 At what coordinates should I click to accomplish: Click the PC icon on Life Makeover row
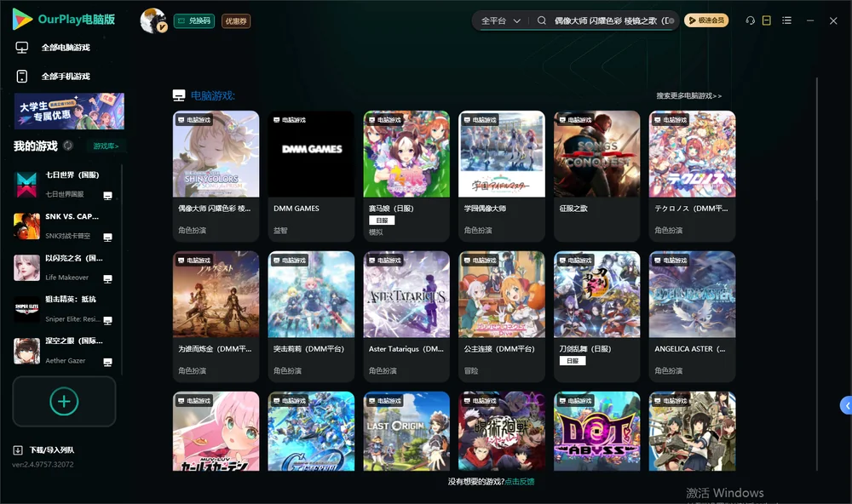coord(107,279)
